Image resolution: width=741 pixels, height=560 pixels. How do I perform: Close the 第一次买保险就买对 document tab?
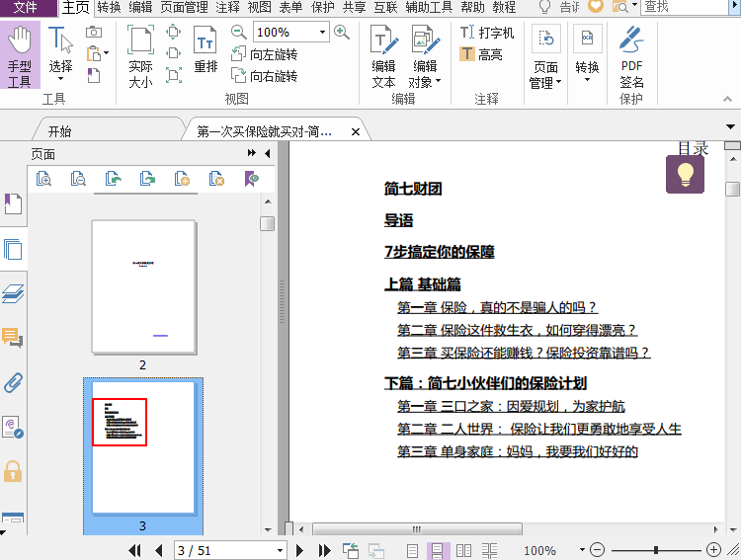pos(356,131)
